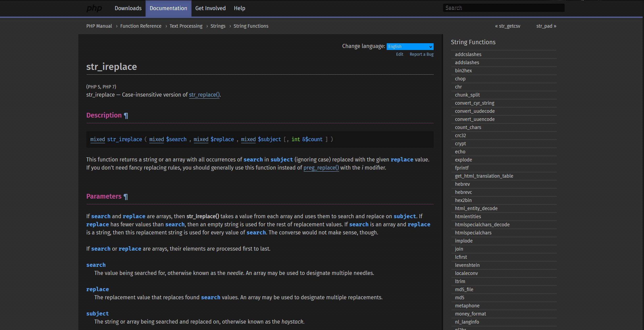Open the preg_replace() link
The height and width of the screenshot is (330, 644).
(321, 168)
